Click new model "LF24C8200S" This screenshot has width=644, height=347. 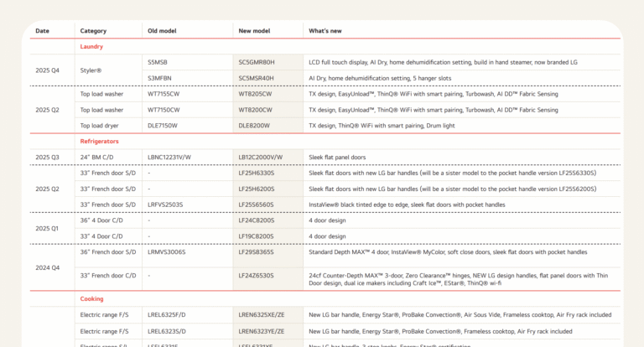point(257,220)
